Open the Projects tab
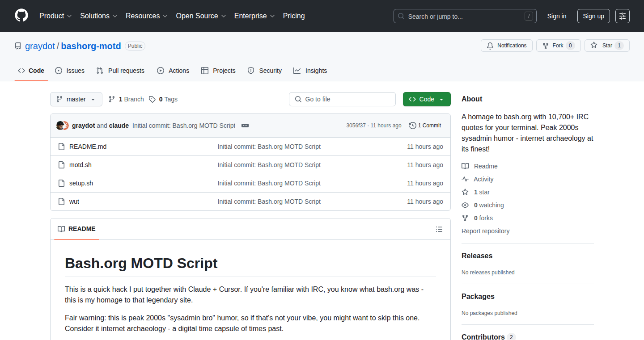The height and width of the screenshot is (340, 644). point(218,71)
